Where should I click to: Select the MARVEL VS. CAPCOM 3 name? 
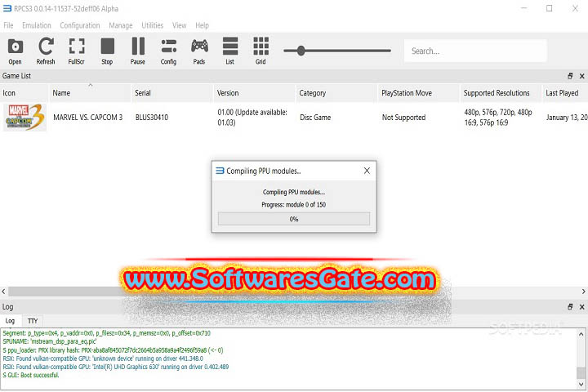pyautogui.click(x=87, y=118)
